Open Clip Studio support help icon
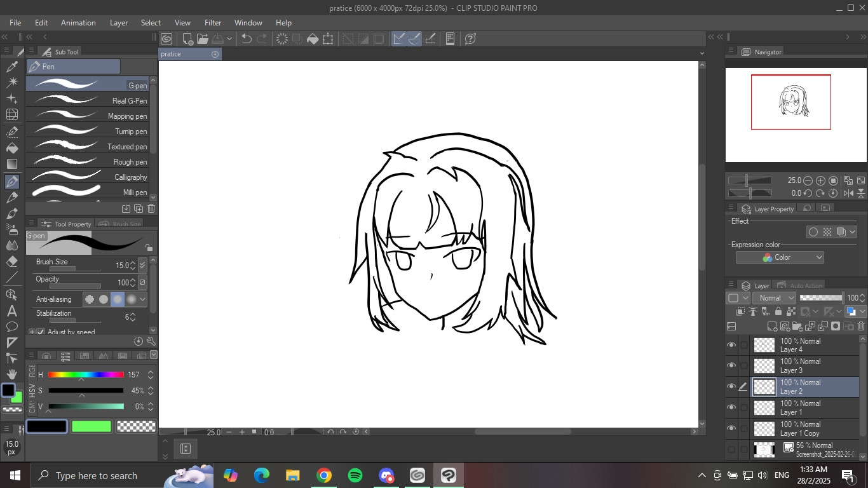This screenshot has width=868, height=488. point(470,39)
